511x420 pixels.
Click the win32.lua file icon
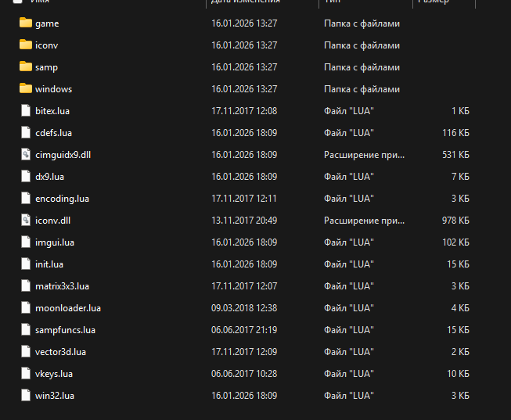[x=26, y=396]
